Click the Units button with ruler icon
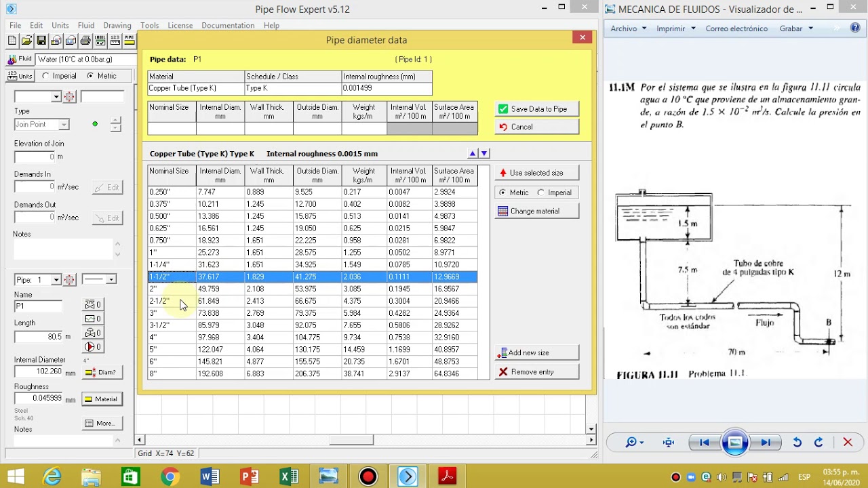 tap(19, 76)
